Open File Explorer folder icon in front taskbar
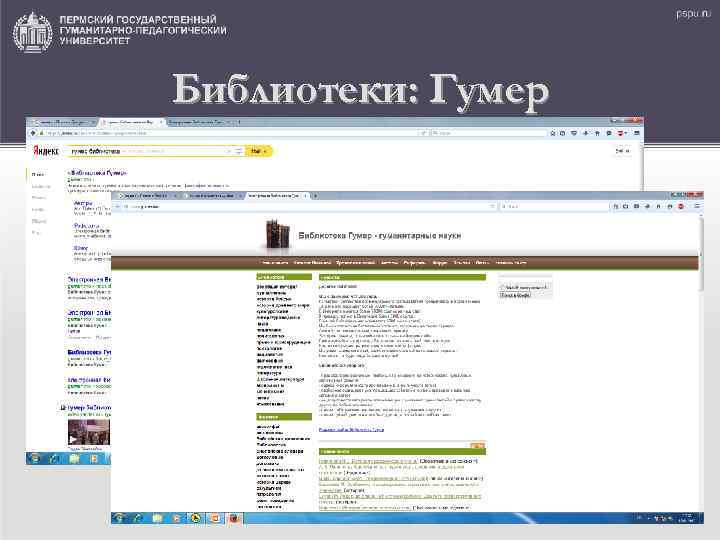The width and height of the screenshot is (720, 540). click(x=157, y=518)
